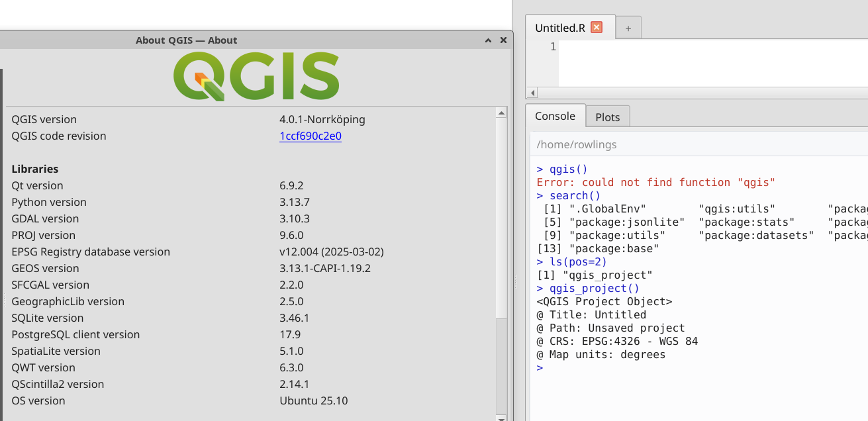Screen dimensions: 868x421
Task: Click the console prompt at the bottom
Action: coord(540,368)
